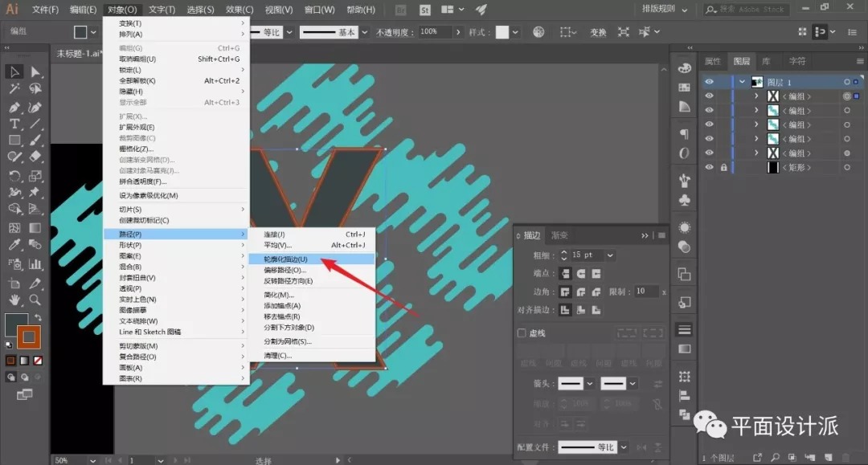Toggle visibility eye of 图层 1
Viewport: 868px width, 465px height.
[x=709, y=82]
